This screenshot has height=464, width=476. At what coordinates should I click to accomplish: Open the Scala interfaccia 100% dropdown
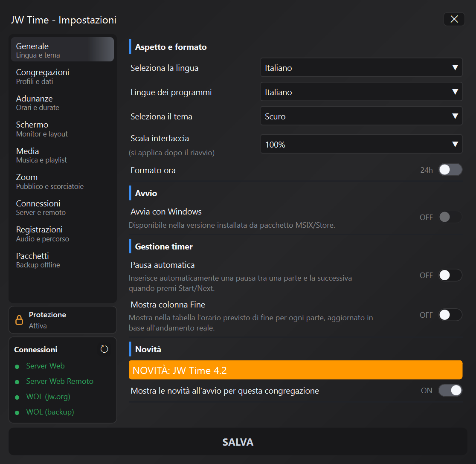click(361, 144)
